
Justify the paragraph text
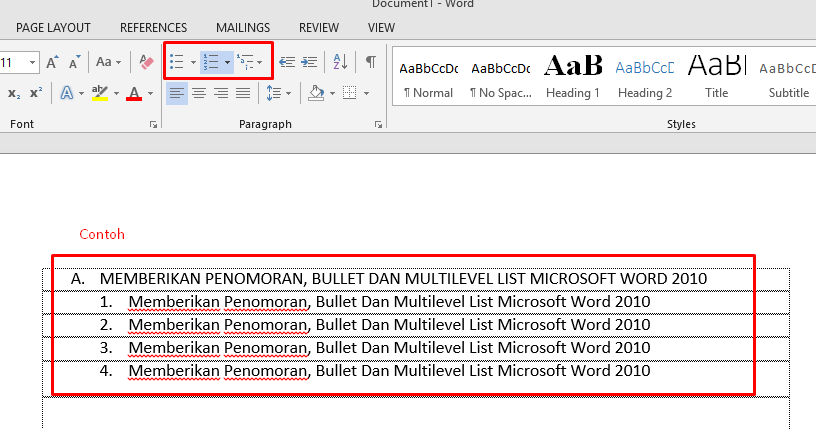[x=243, y=93]
